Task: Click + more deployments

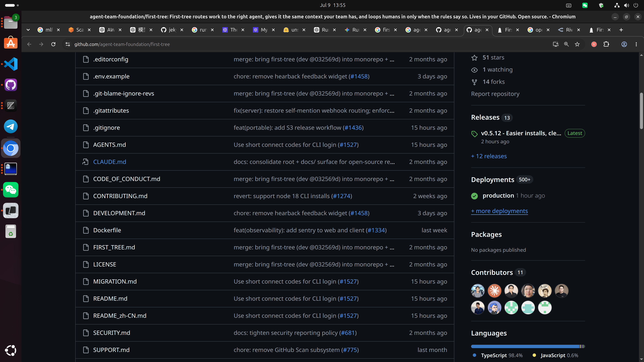Action: 499,211
